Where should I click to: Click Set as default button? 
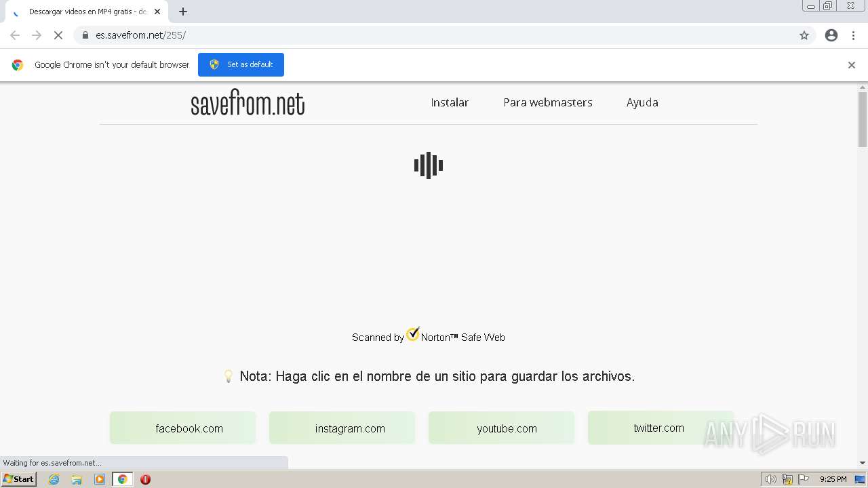[241, 64]
